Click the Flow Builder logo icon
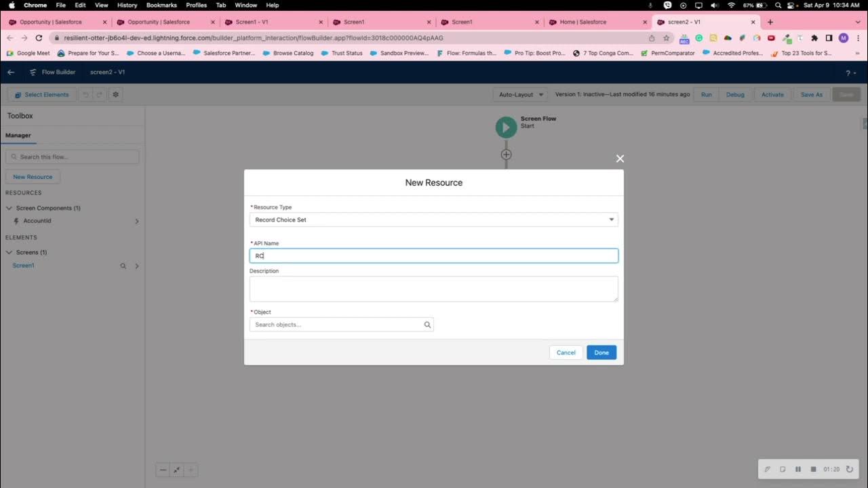 33,72
